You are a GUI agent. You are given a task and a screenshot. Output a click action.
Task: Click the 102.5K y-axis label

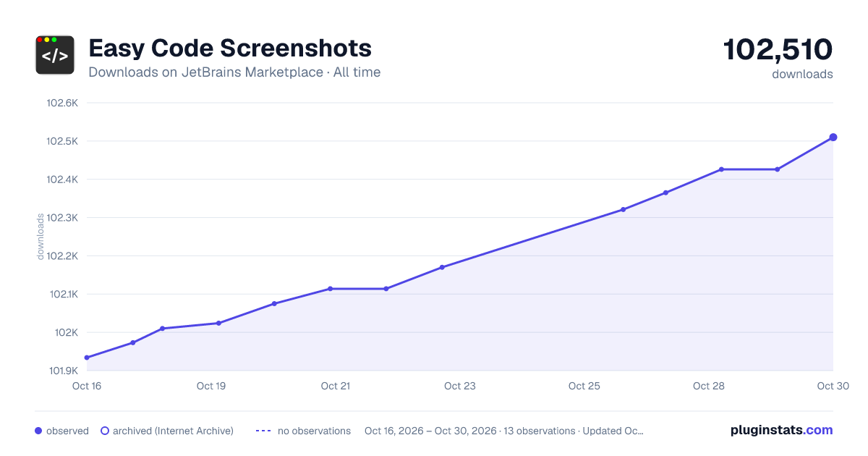click(62, 141)
